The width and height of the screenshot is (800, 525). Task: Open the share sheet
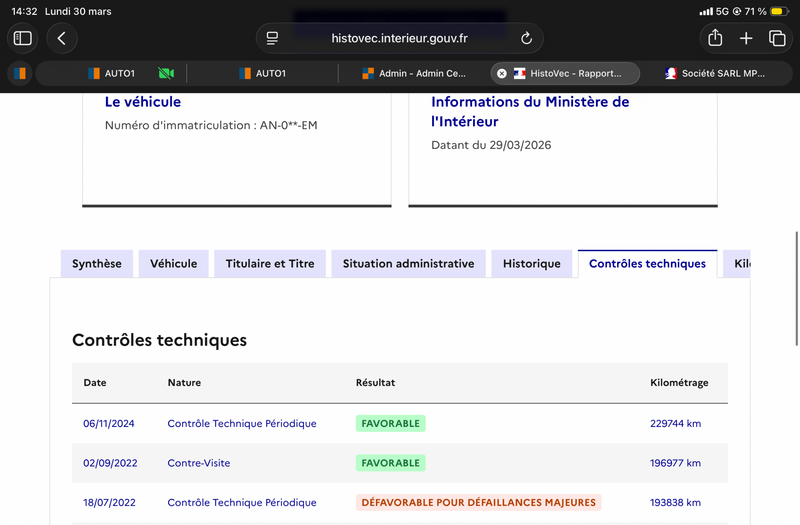coord(715,38)
